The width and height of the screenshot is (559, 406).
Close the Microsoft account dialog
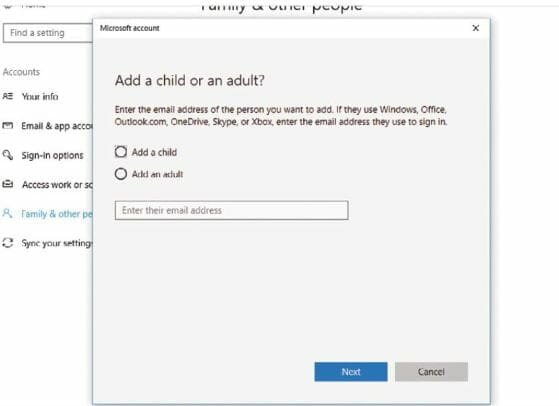pos(476,28)
